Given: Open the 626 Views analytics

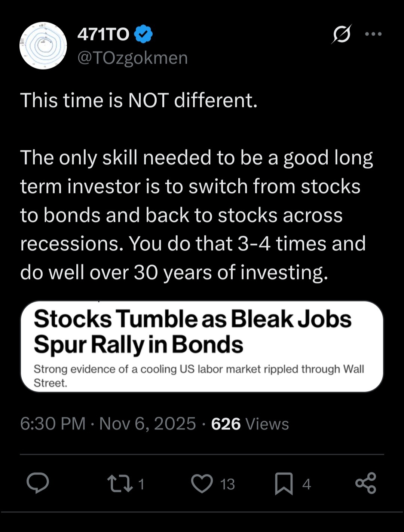Looking at the screenshot, I should pos(250,424).
